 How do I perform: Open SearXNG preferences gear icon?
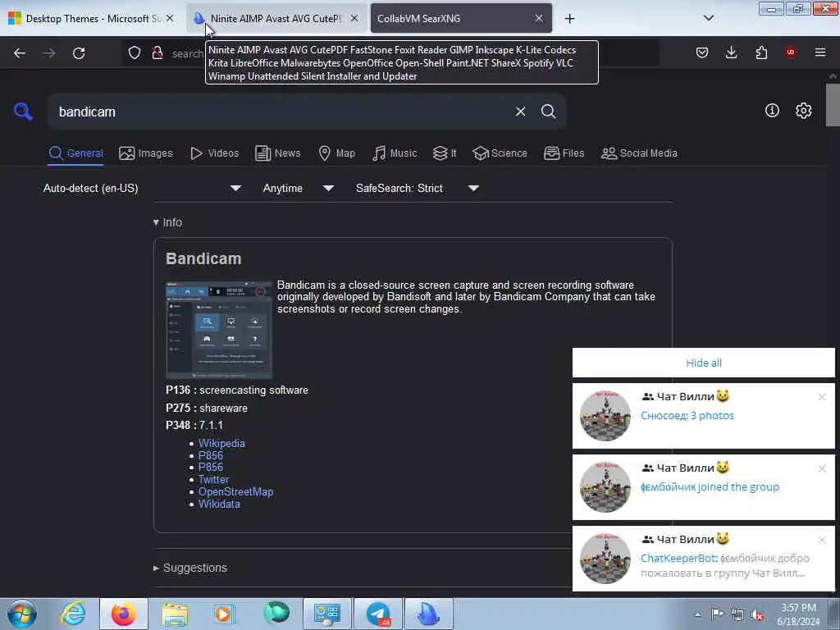tap(803, 111)
